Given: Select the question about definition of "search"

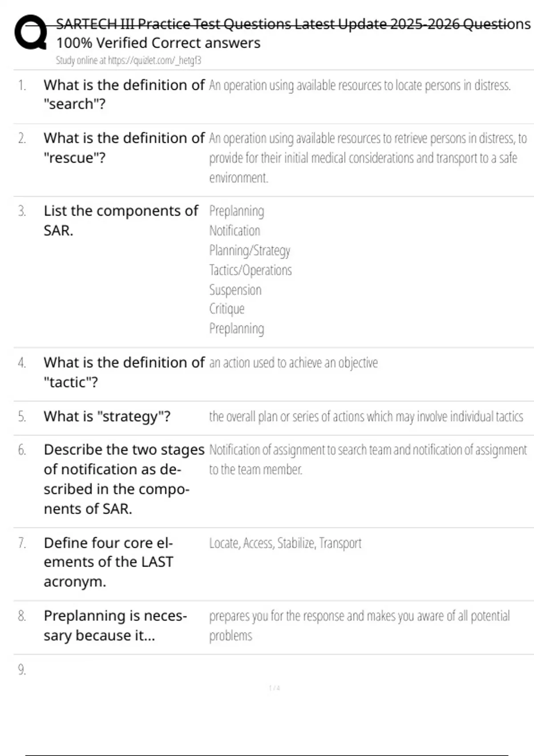Looking at the screenshot, I should pyautogui.click(x=124, y=94).
